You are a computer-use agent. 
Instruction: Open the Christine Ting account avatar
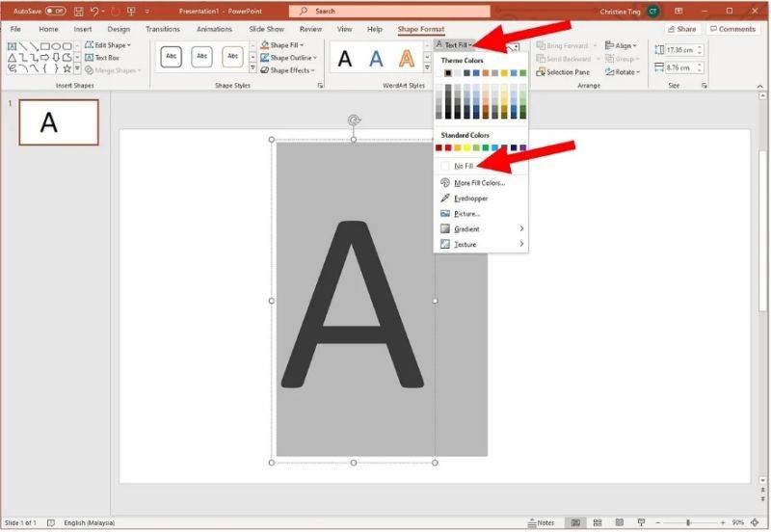point(653,11)
